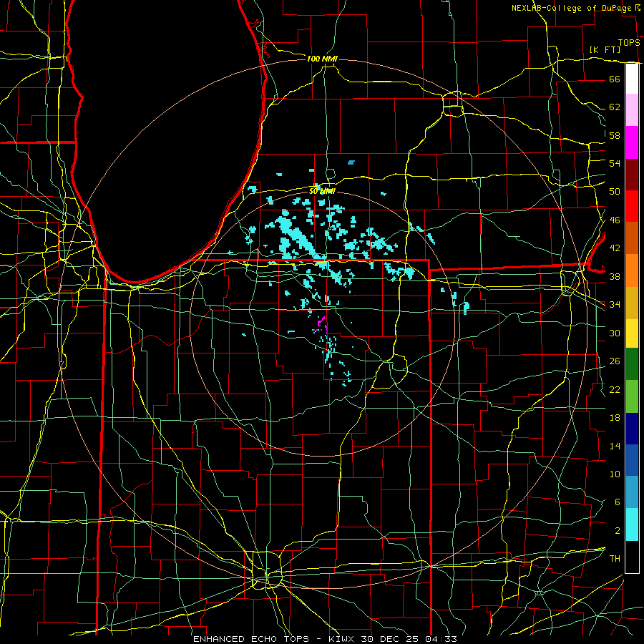
Task: Click legend value 2
Action: pos(617,531)
